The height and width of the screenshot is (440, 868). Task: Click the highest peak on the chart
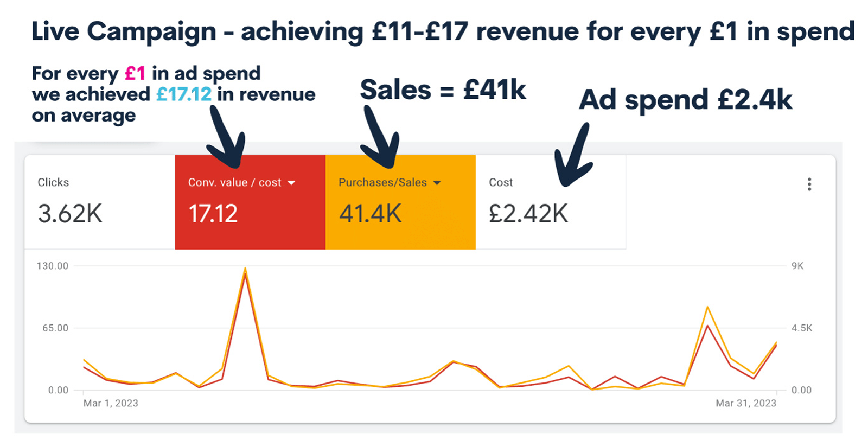(x=245, y=269)
